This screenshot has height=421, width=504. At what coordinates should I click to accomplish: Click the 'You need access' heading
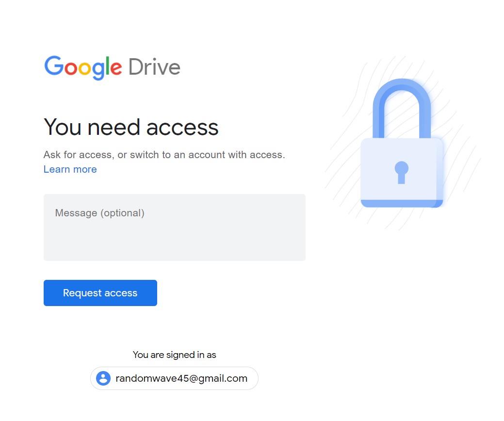pos(131,127)
